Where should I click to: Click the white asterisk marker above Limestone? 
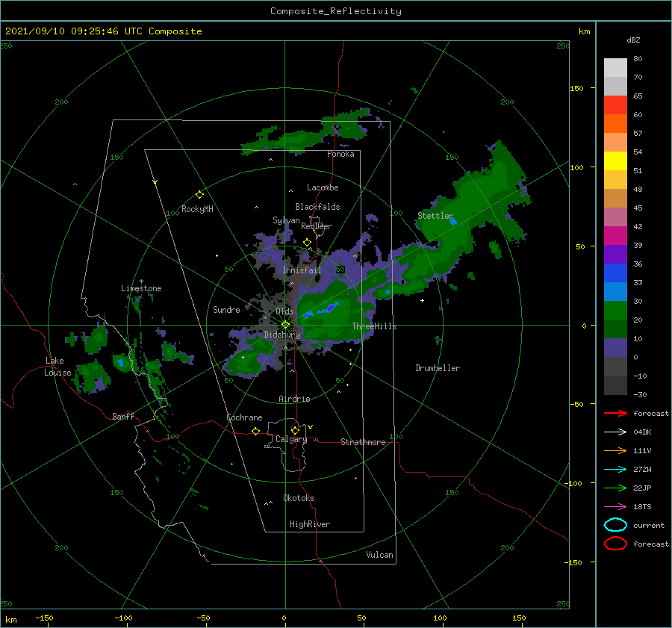[x=141, y=282]
